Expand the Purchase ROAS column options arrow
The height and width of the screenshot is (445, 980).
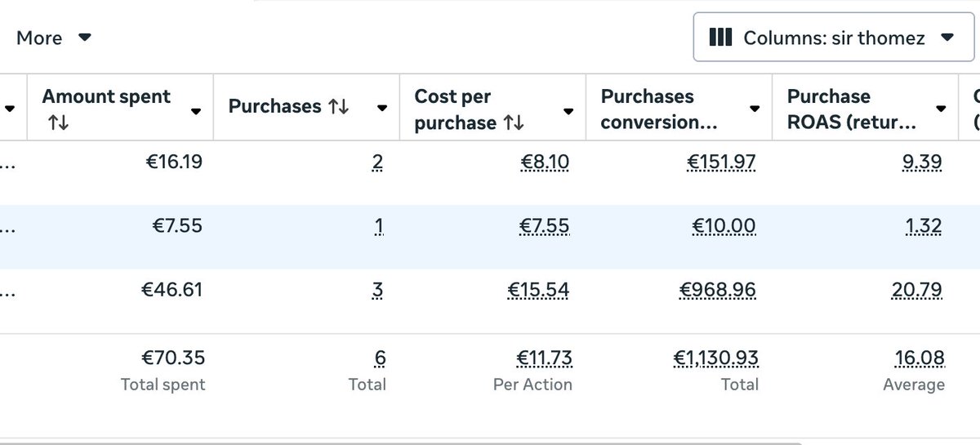[x=941, y=109]
